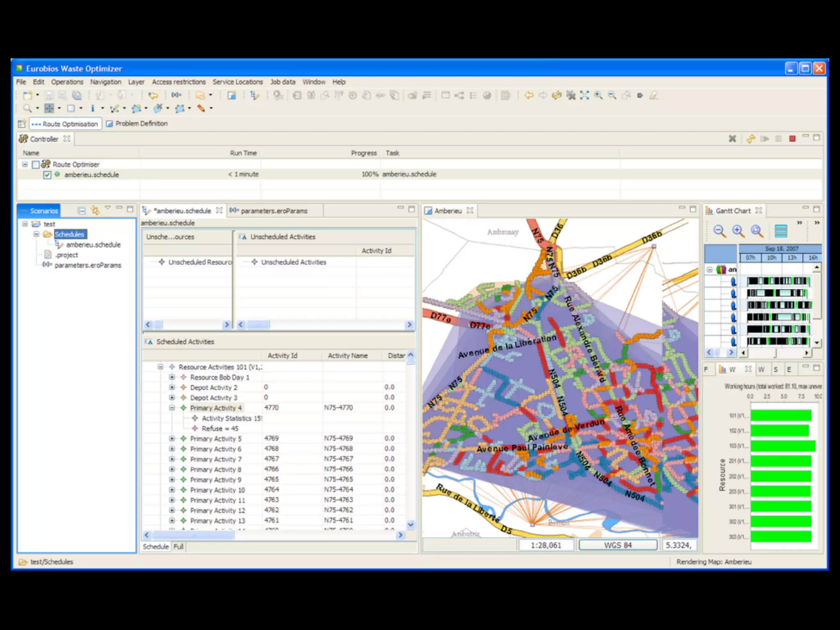Collapse the test project folder
The width and height of the screenshot is (840, 630).
25,224
